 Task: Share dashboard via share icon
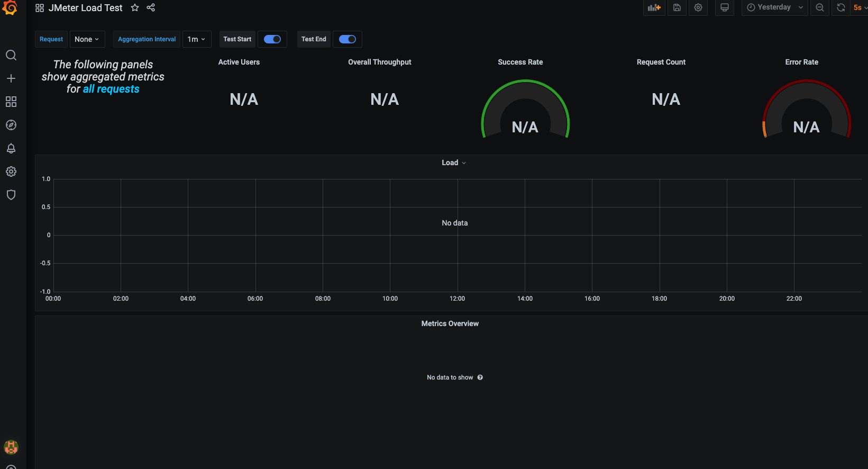coord(151,7)
